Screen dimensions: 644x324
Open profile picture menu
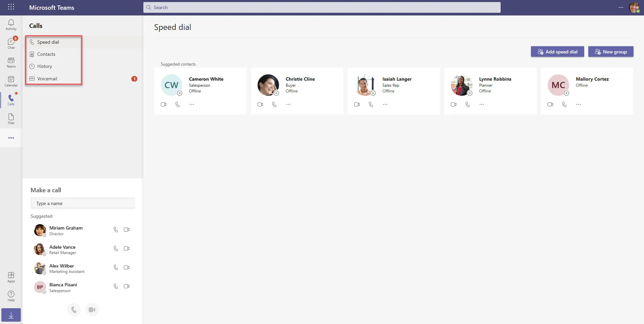[x=634, y=7]
